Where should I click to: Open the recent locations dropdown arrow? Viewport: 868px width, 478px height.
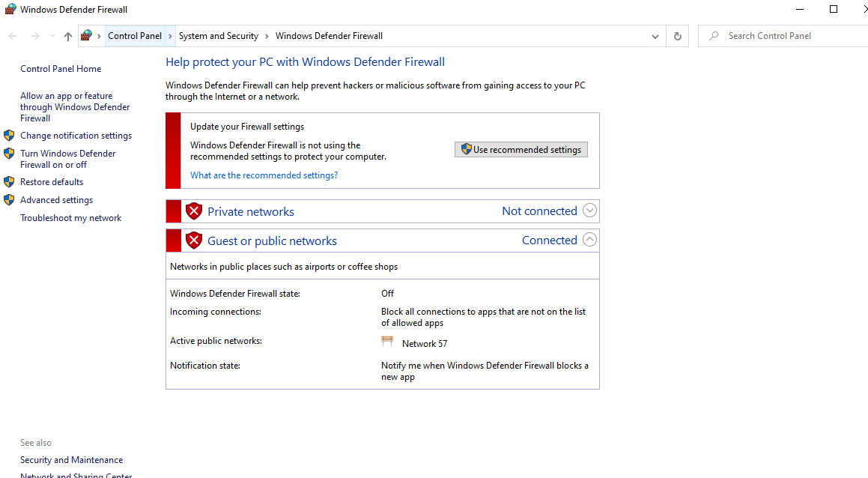pyautogui.click(x=52, y=36)
